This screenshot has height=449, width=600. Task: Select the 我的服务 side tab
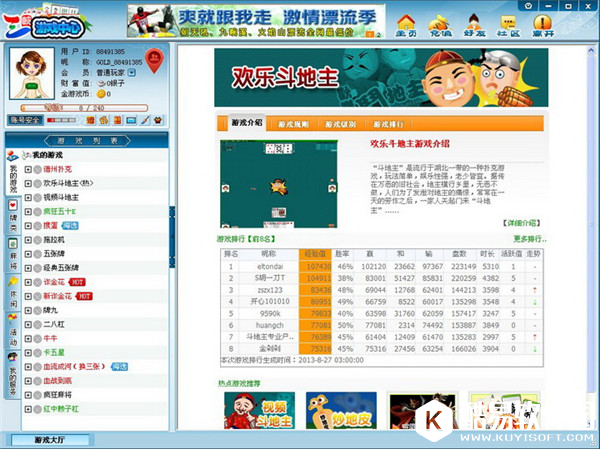pos(13,374)
